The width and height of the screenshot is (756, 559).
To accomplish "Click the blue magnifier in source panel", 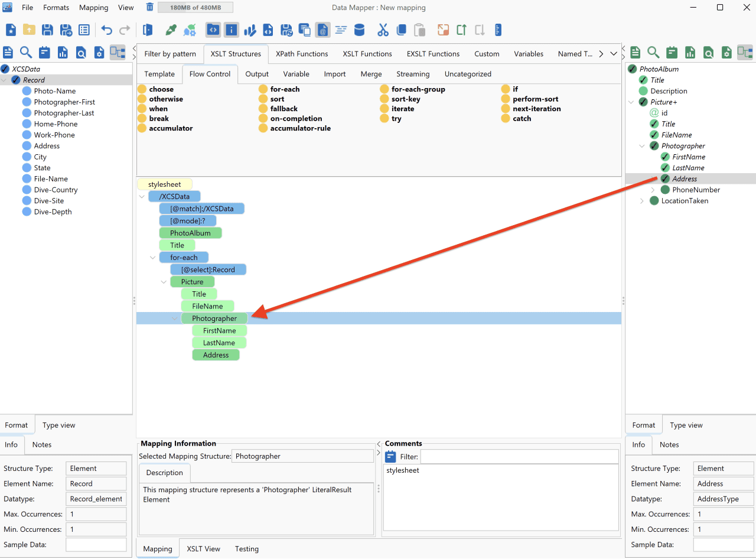I will pos(26,52).
